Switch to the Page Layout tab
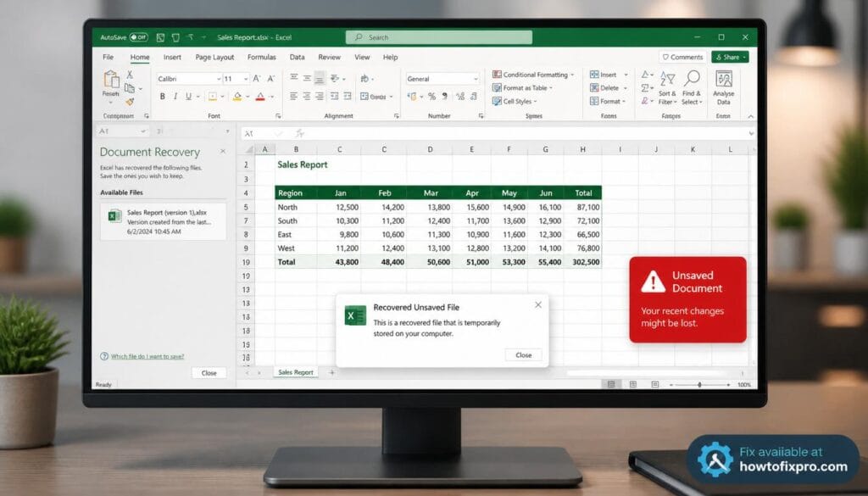 pos(214,57)
